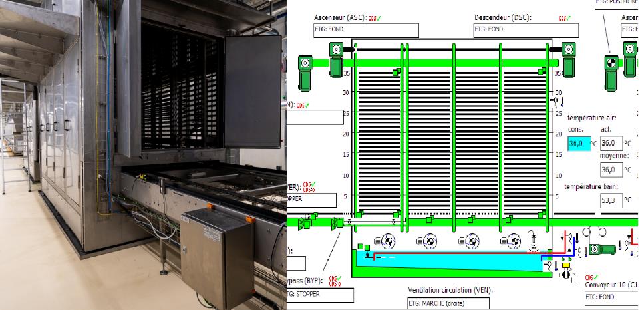Select the second circulation fan from the left
Image resolution: width=644 pixels, height=310 pixels.
tap(426, 242)
